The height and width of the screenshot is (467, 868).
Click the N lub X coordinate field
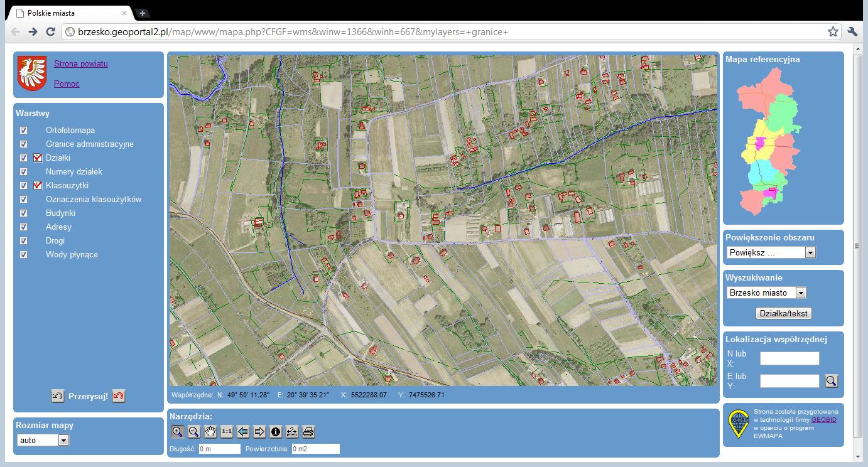pyautogui.click(x=789, y=358)
